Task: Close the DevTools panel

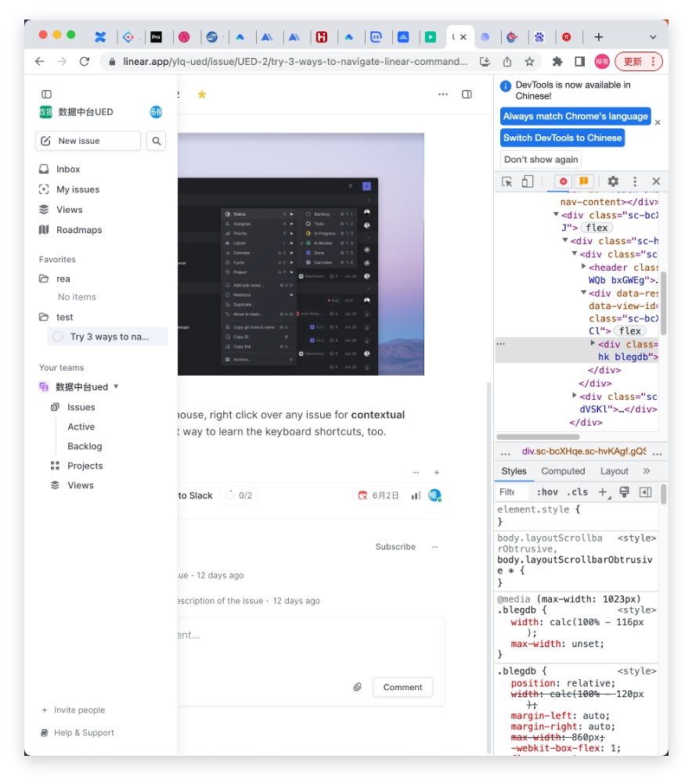Action: point(656,182)
